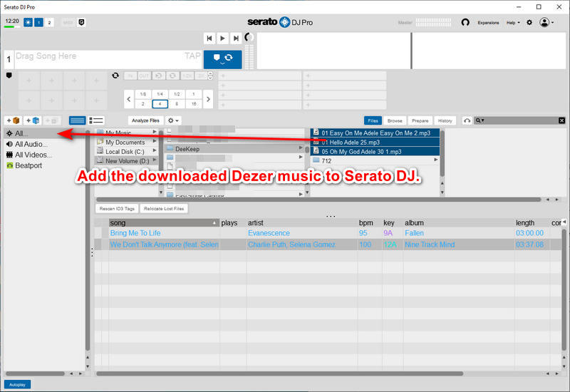Open the user account profile menu

[546, 23]
